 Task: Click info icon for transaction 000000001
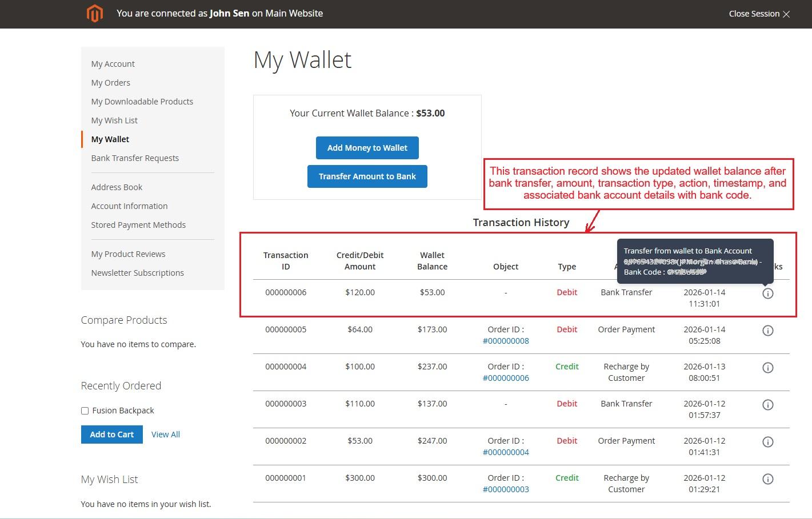[x=767, y=479]
